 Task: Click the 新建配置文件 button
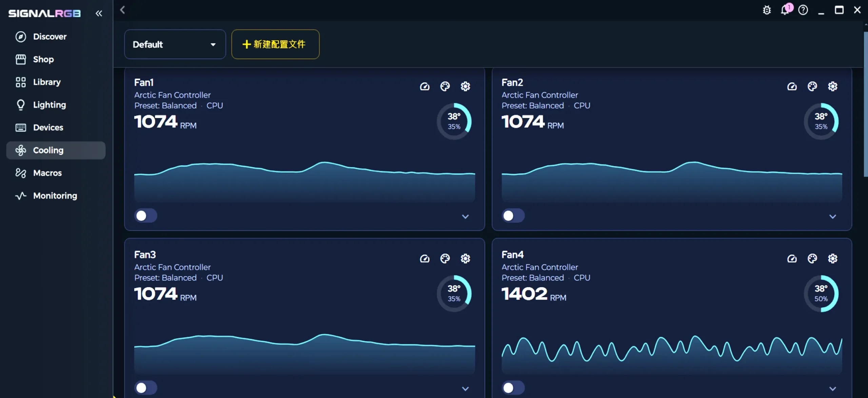point(275,44)
